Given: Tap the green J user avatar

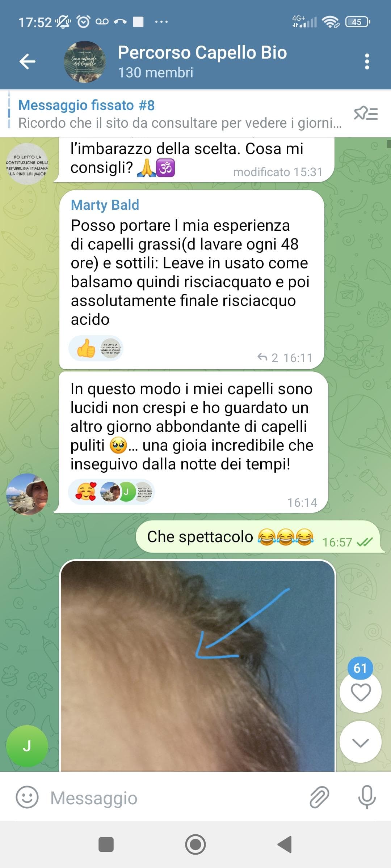Looking at the screenshot, I should [x=27, y=746].
